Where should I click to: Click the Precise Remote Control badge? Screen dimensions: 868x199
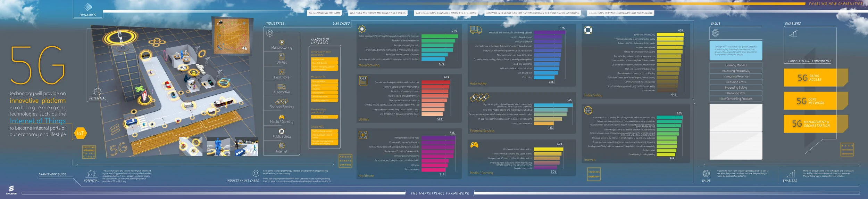pyautogui.click(x=345, y=161)
